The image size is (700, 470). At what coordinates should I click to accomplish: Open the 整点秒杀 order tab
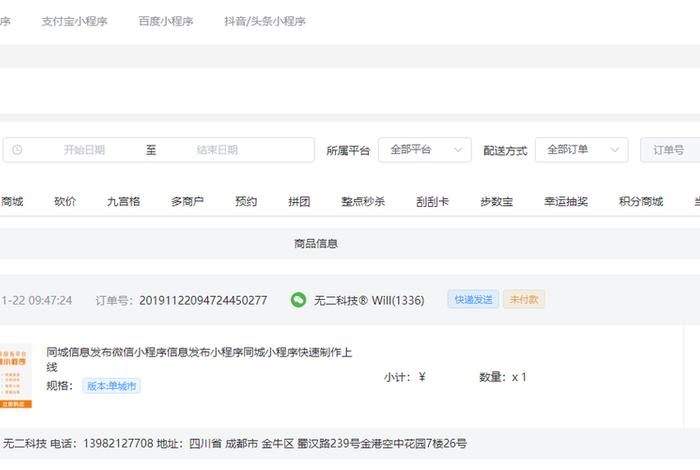[363, 202]
